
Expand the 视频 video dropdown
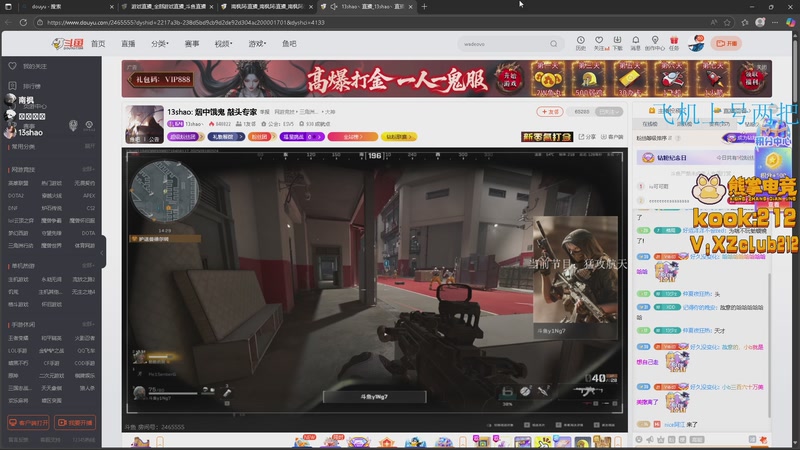223,44
